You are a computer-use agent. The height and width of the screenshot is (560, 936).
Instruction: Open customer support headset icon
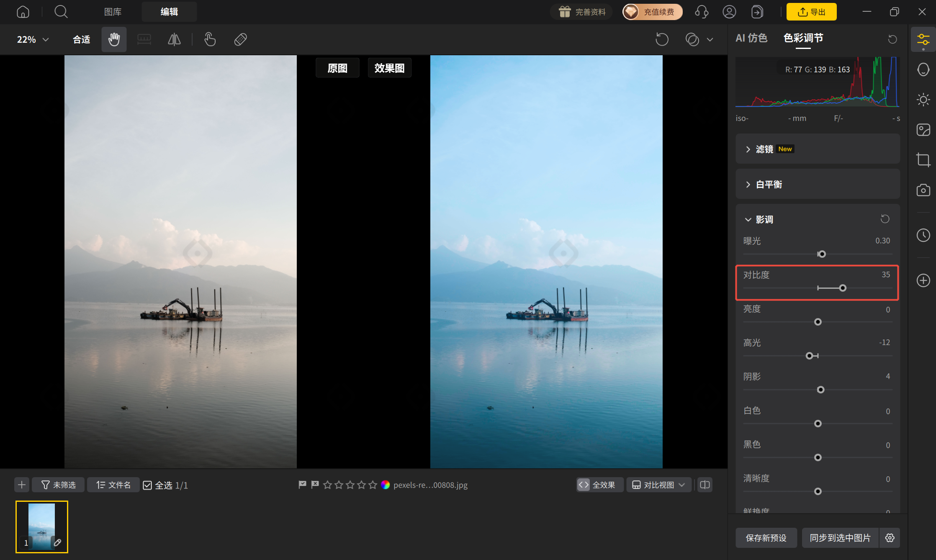pos(702,12)
